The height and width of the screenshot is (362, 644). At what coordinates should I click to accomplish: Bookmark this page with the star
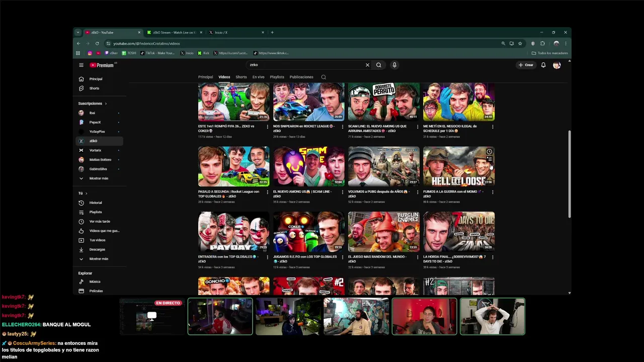[x=520, y=43]
